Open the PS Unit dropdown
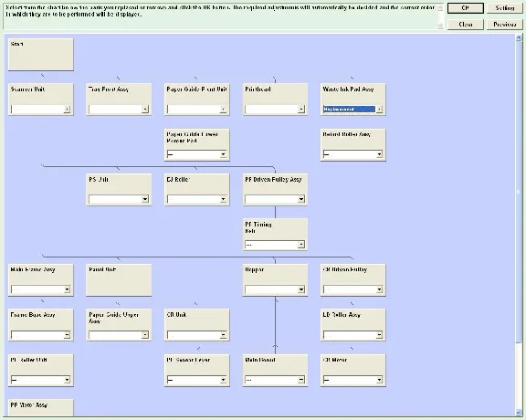This screenshot has width=526, height=420. pyautogui.click(x=119, y=199)
